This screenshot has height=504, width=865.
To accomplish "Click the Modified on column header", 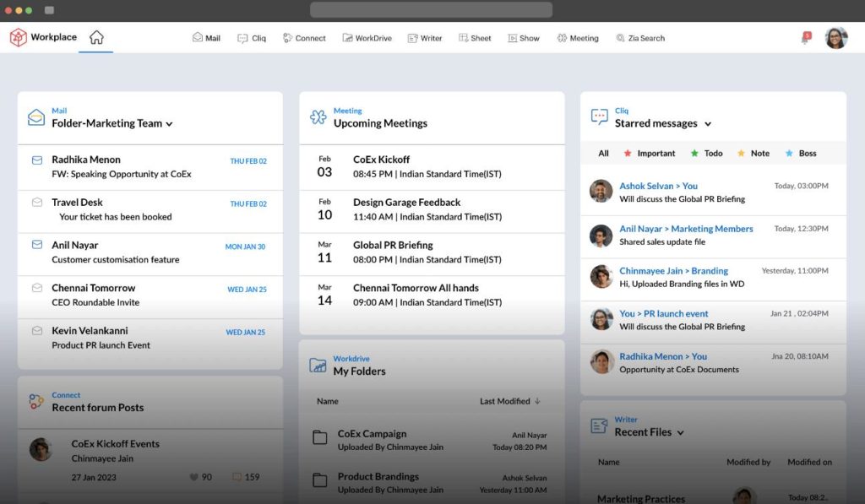I will [809, 462].
